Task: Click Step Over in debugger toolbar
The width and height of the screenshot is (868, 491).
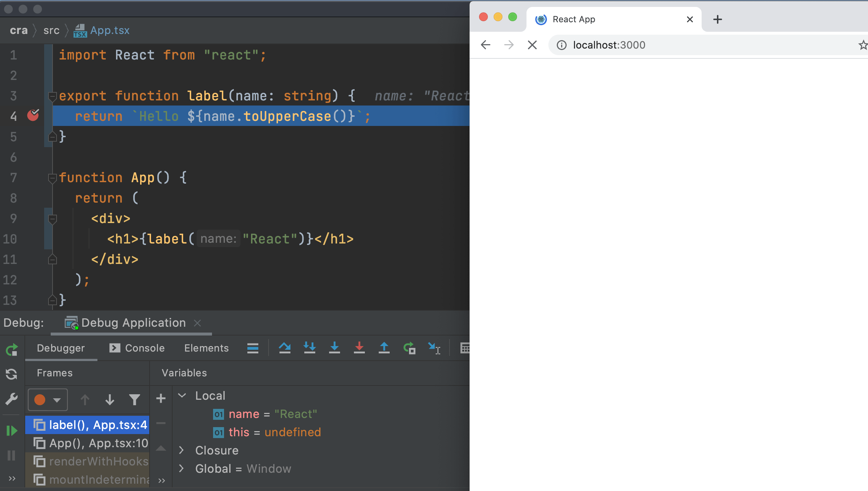Action: [x=285, y=348]
